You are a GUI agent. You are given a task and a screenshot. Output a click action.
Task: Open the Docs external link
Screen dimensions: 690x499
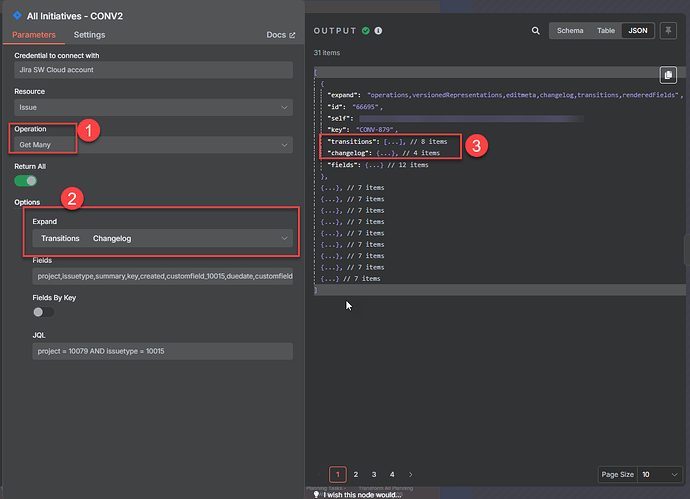point(281,35)
